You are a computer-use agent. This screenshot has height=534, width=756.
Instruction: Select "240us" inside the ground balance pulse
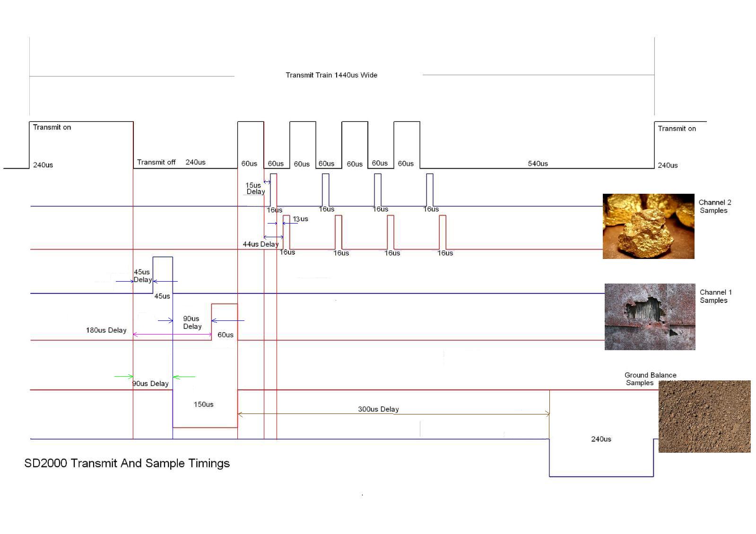tap(601, 439)
